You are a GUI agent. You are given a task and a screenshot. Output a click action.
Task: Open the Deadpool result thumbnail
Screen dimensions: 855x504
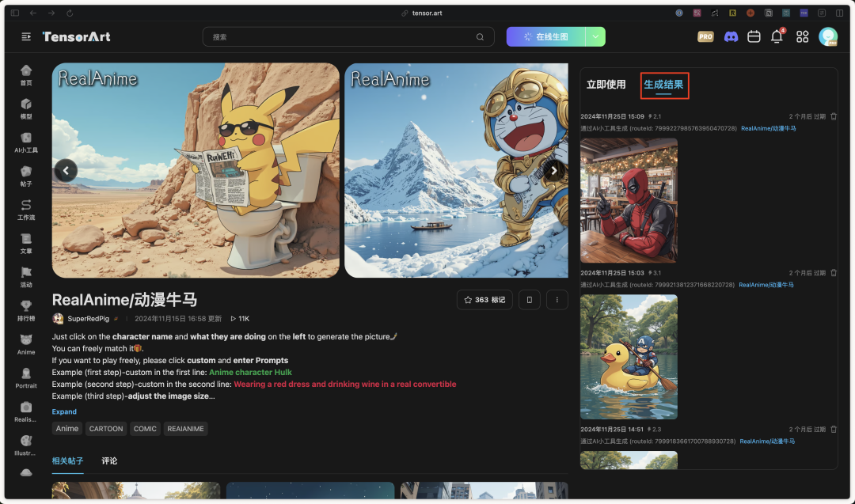(x=629, y=200)
